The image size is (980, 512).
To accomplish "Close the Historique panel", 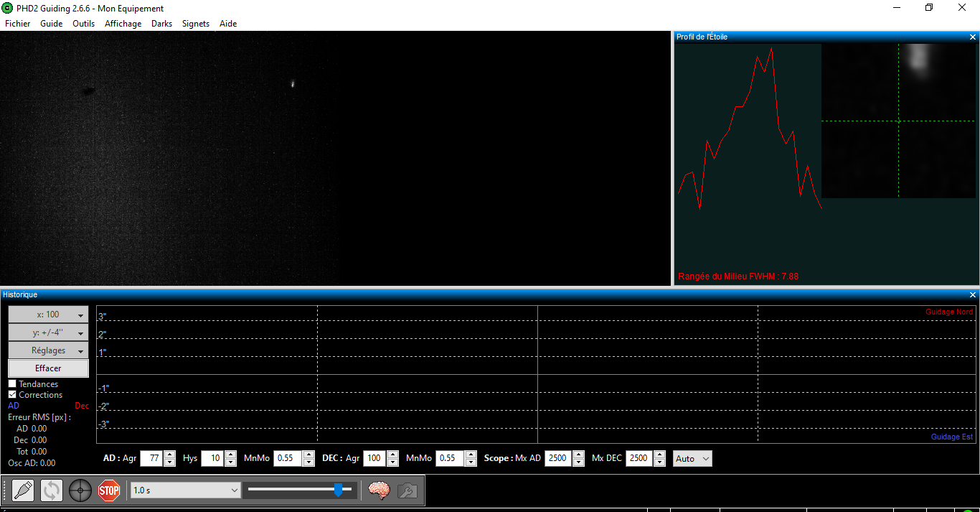I will 973,294.
